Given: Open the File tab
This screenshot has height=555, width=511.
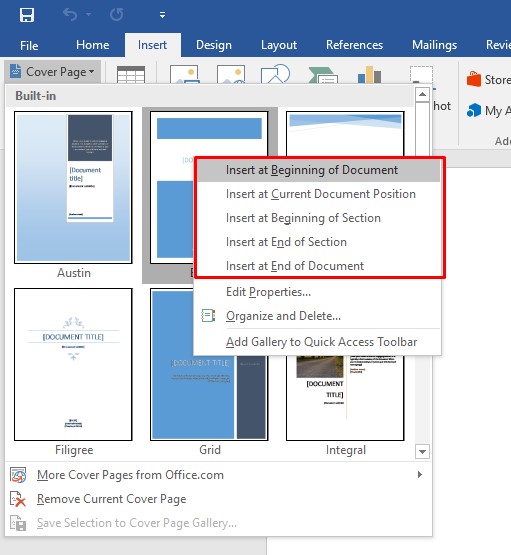Looking at the screenshot, I should [x=29, y=45].
